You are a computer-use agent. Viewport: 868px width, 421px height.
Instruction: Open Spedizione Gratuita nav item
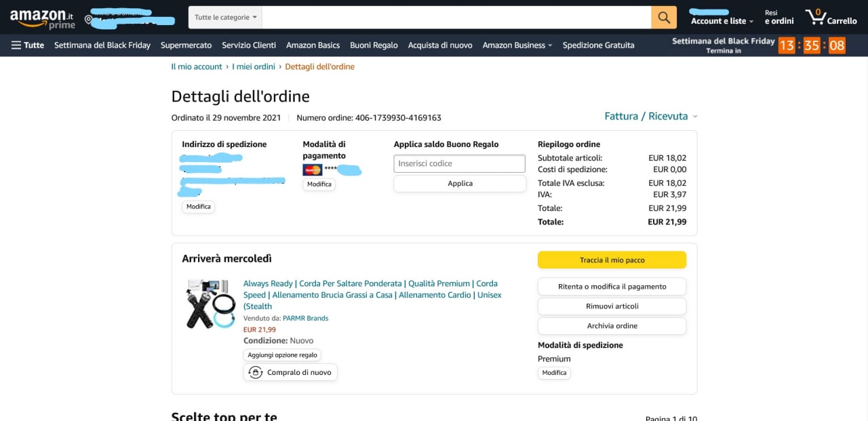(x=599, y=45)
